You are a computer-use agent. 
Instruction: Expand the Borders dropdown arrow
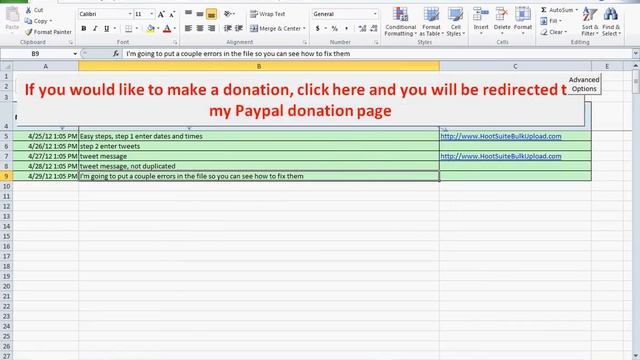tap(136, 29)
